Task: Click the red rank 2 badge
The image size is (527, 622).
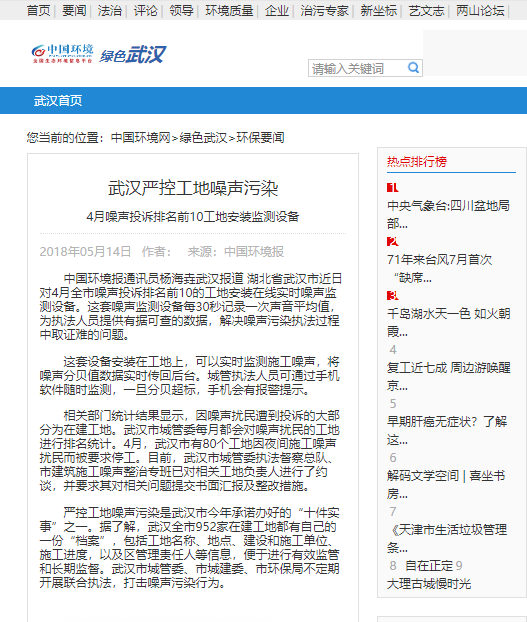Action: click(393, 241)
